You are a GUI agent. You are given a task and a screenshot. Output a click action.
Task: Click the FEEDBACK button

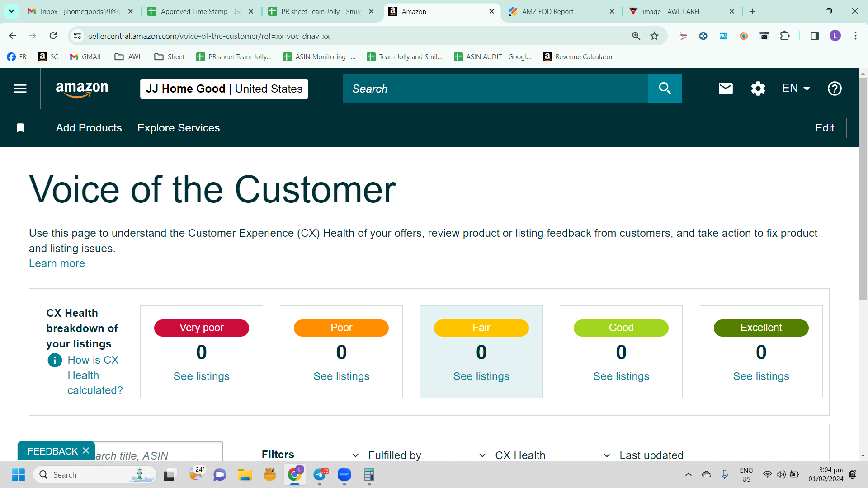pos(52,451)
